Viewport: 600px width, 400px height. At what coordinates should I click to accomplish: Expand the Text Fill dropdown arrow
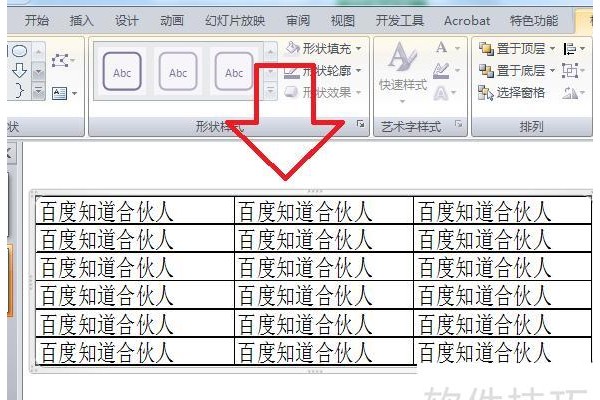pyautogui.click(x=457, y=48)
